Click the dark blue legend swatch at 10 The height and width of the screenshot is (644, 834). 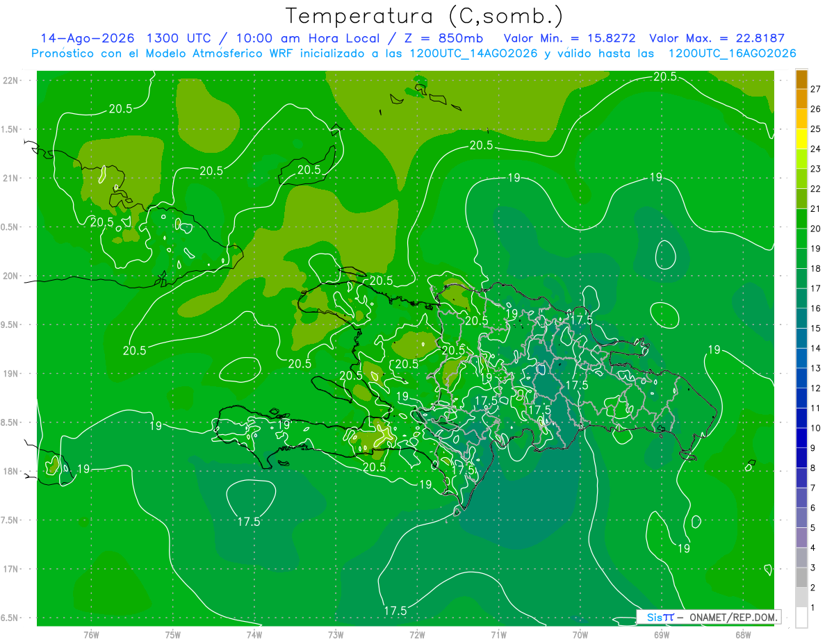801,418
